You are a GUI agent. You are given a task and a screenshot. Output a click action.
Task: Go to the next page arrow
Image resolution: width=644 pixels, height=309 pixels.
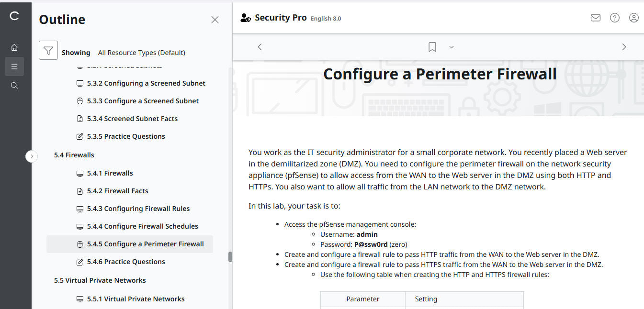point(623,47)
